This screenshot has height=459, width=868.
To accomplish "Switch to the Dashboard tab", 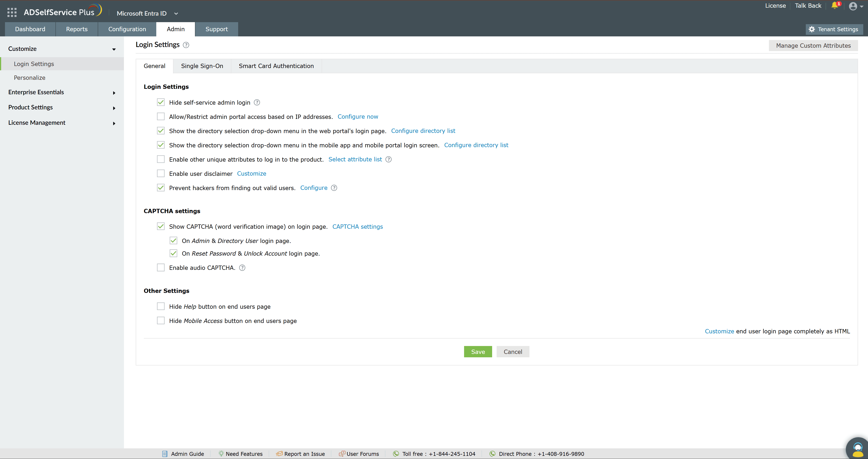I will tap(30, 29).
